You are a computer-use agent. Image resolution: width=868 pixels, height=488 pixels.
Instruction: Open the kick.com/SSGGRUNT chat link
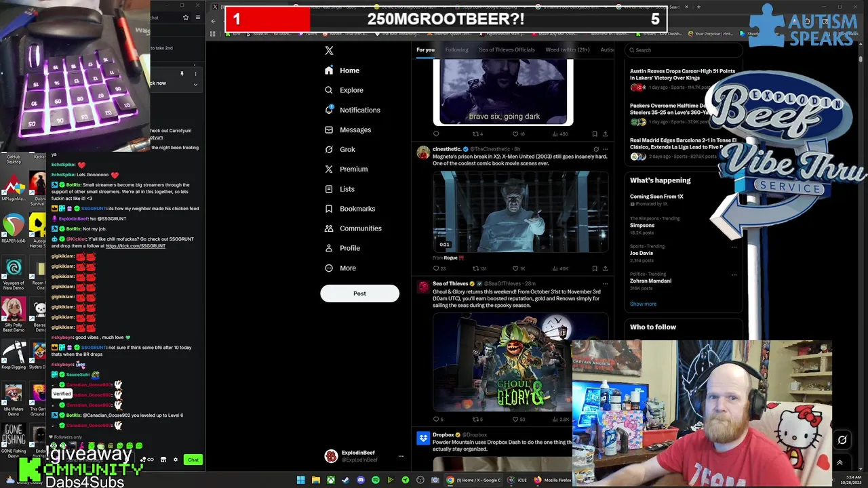135,246
